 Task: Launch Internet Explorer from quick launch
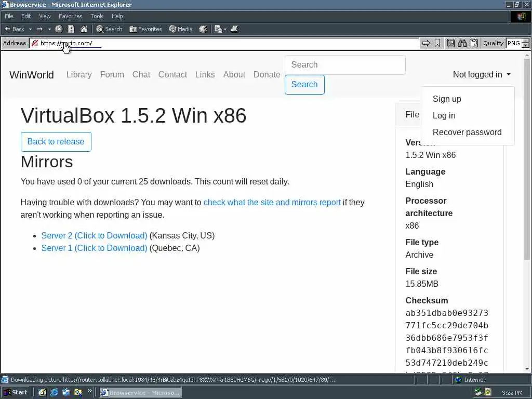coord(54,393)
